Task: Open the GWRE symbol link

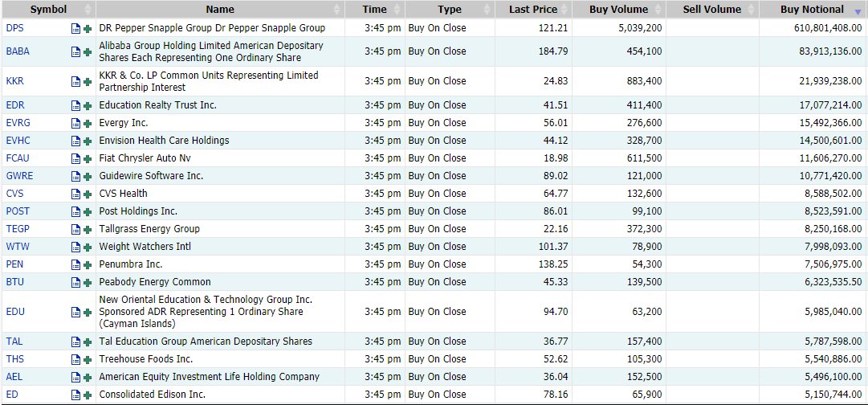Action: click(x=19, y=176)
